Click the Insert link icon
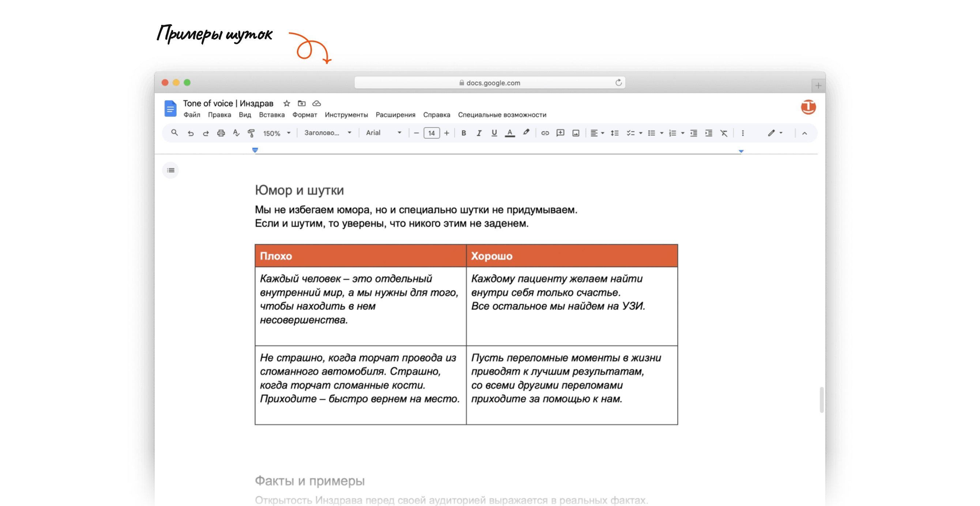 [x=545, y=133]
